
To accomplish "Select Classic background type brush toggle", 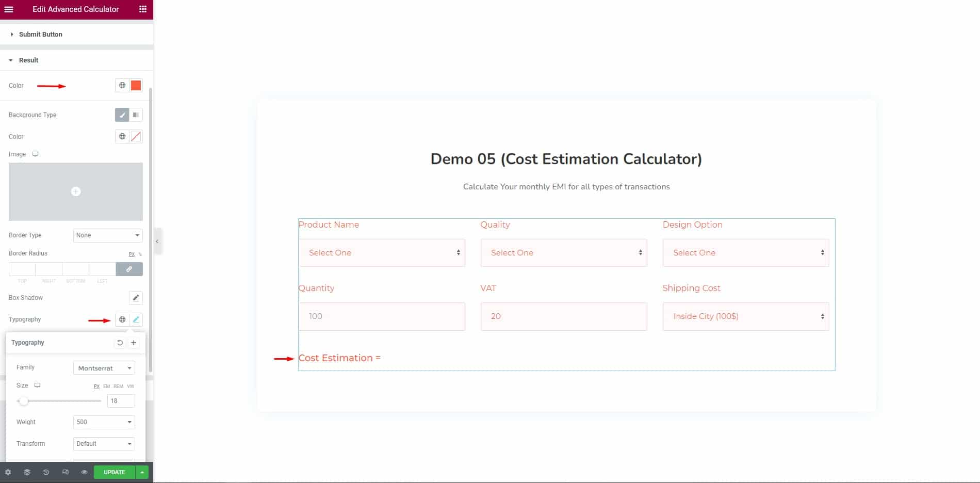I will click(122, 115).
